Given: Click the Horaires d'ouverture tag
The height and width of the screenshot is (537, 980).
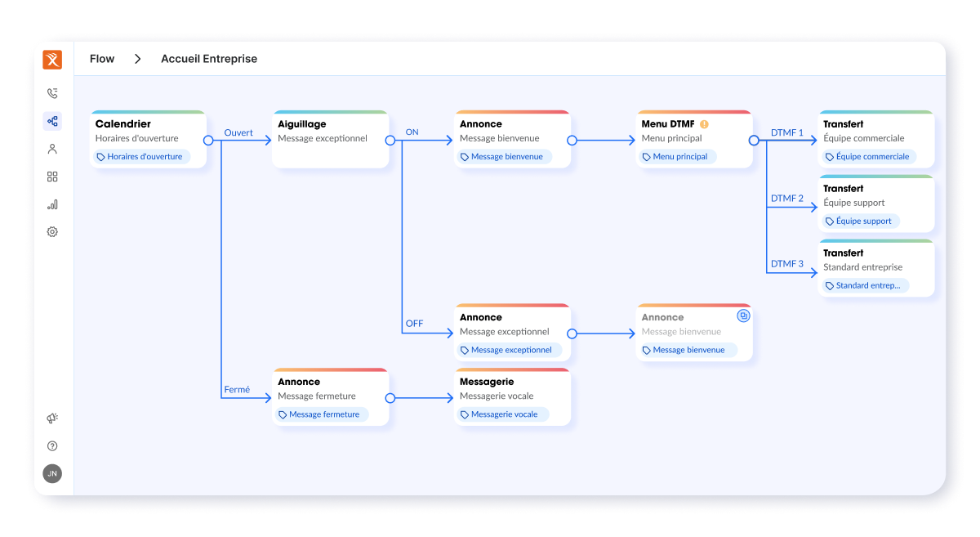Looking at the screenshot, I should pos(140,157).
